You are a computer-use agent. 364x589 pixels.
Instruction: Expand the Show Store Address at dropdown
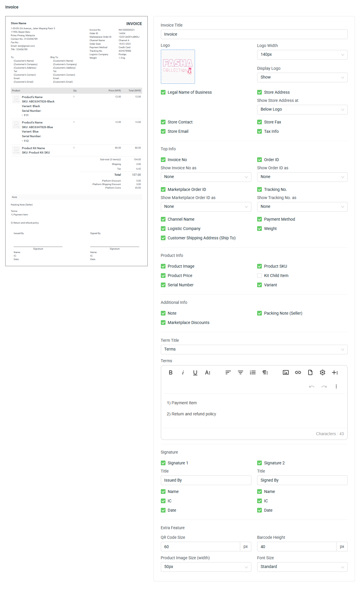pyautogui.click(x=302, y=109)
